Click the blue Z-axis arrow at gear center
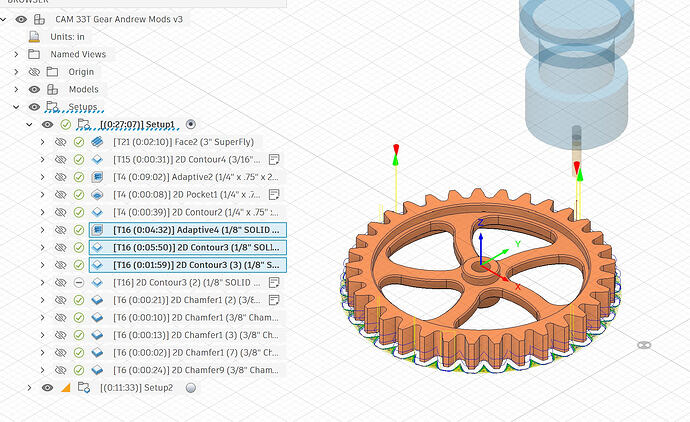 (x=481, y=240)
